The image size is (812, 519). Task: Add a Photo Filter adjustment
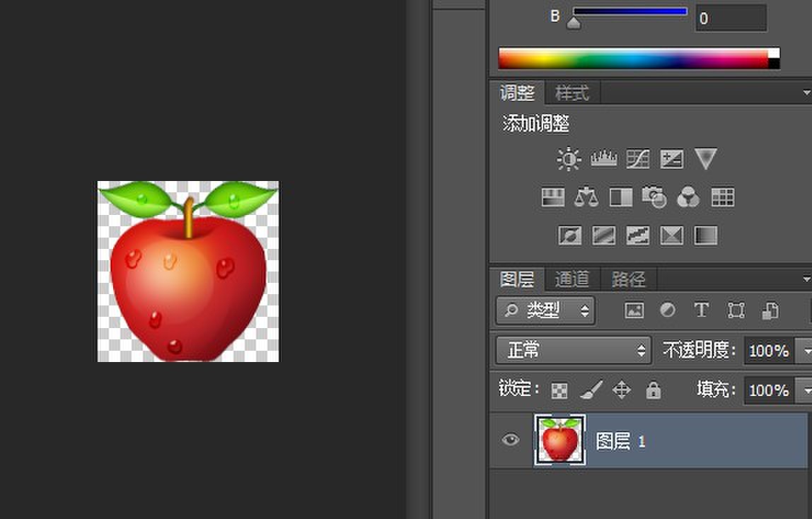[654, 197]
